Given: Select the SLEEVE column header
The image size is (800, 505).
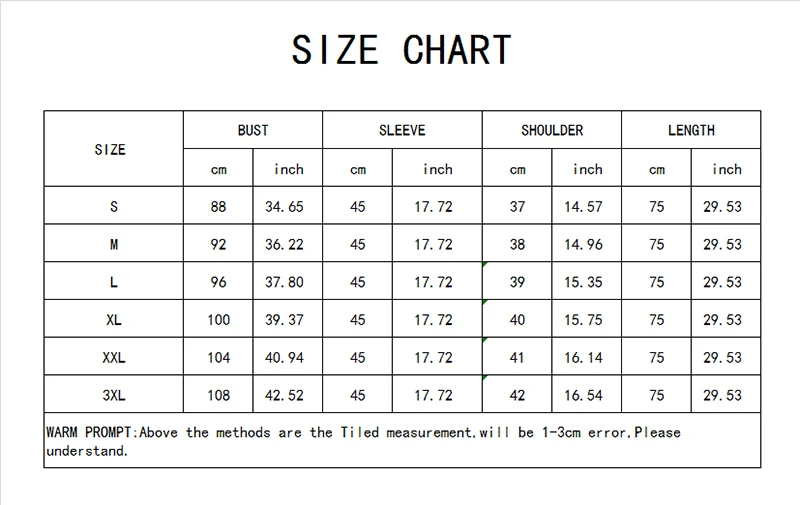Looking at the screenshot, I should tap(402, 130).
